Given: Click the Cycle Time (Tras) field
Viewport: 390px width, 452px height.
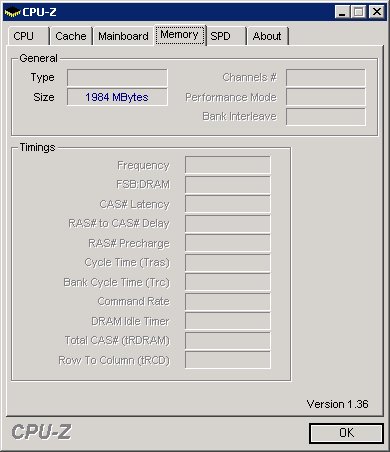Looking at the screenshot, I should point(228,263).
